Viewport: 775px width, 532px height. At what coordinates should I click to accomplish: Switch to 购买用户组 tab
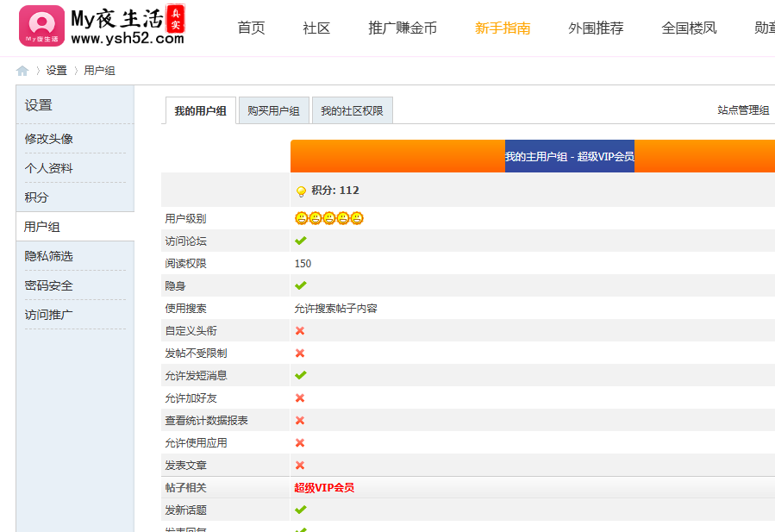274,110
